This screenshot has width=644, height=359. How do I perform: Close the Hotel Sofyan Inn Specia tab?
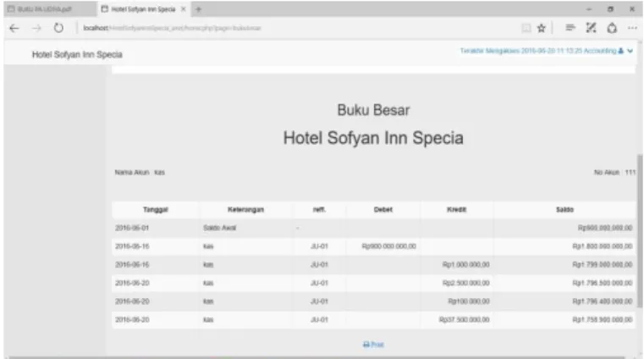[x=183, y=9]
